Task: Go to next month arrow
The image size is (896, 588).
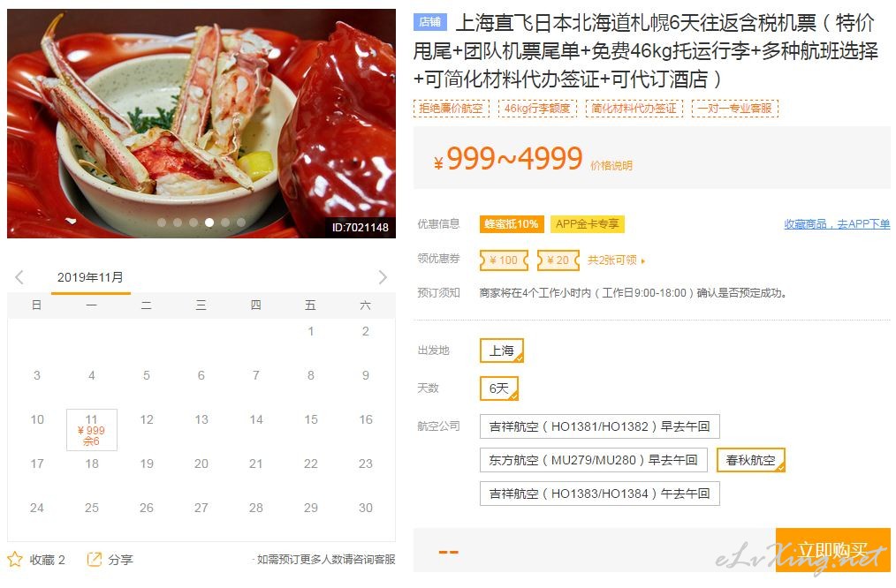Action: coord(383,277)
